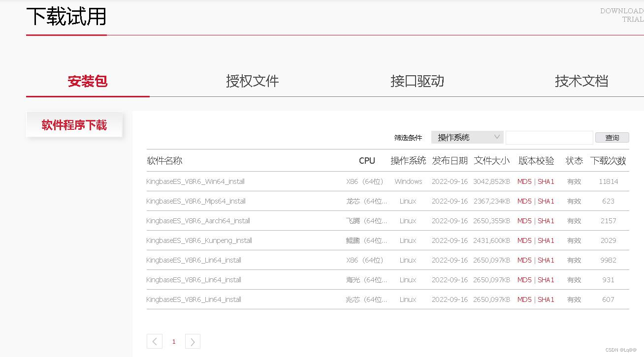Select the 2431,600KB file size cell
The width and height of the screenshot is (644, 357).
pos(491,240)
